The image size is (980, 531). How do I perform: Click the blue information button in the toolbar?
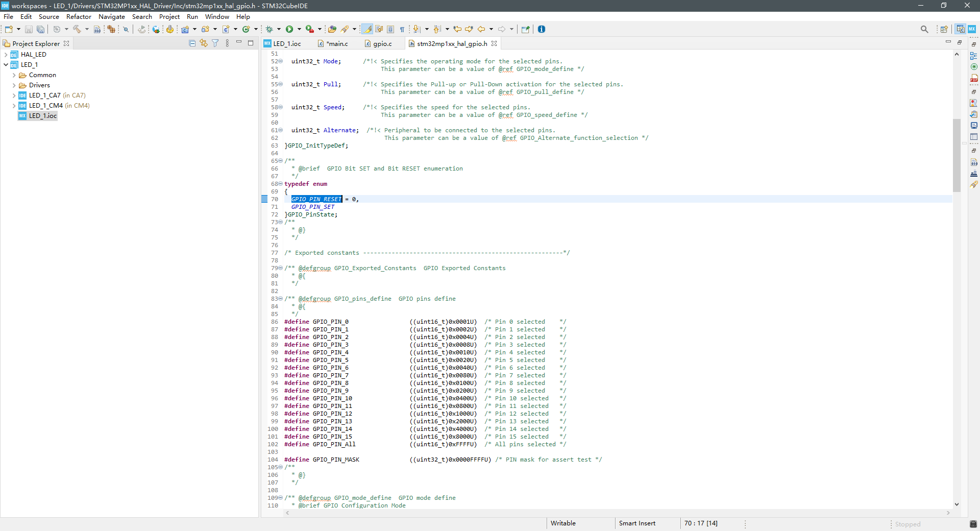pos(542,30)
